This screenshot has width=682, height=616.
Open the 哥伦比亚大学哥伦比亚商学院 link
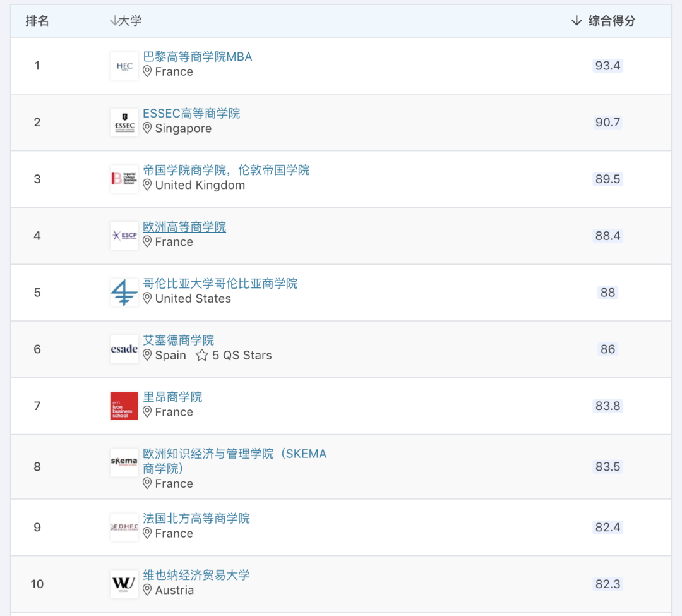(220, 284)
